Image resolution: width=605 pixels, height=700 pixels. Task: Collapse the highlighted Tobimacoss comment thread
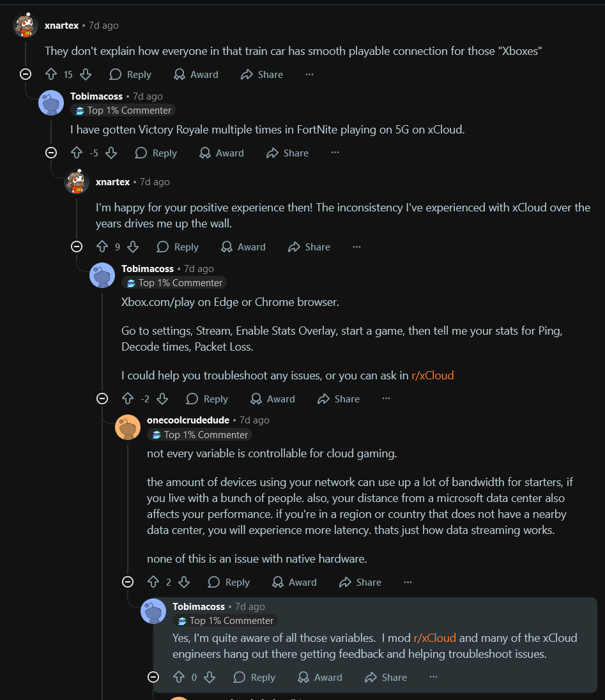153,677
